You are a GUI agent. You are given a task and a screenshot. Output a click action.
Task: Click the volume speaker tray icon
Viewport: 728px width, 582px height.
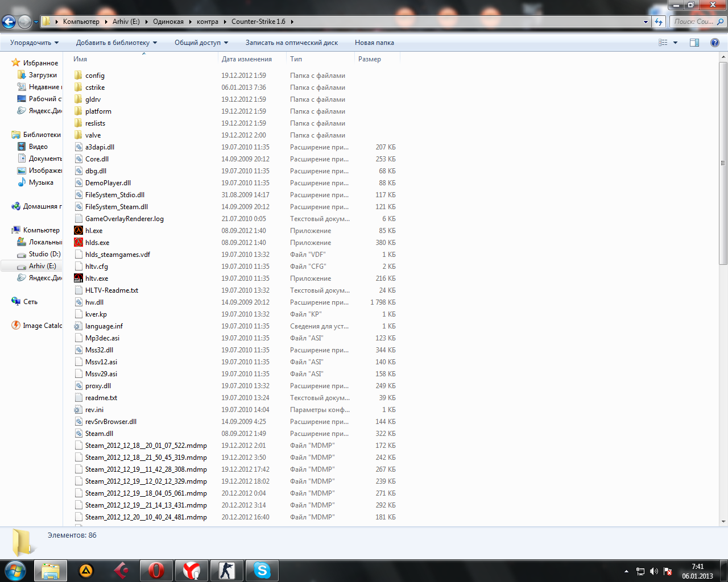click(x=654, y=571)
